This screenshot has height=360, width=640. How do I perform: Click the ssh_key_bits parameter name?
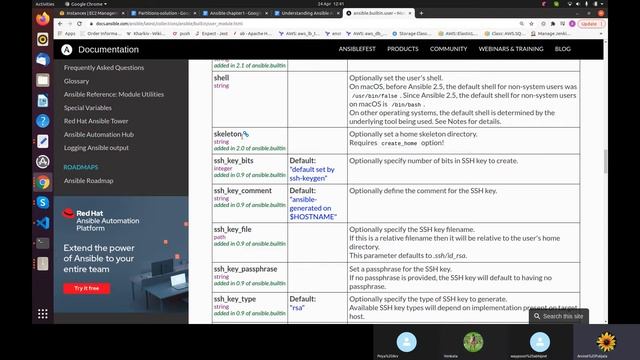coord(233,161)
